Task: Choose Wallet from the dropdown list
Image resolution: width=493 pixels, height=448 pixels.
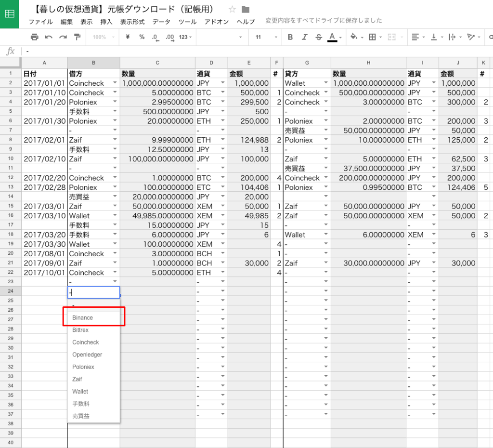Action: 94,391
